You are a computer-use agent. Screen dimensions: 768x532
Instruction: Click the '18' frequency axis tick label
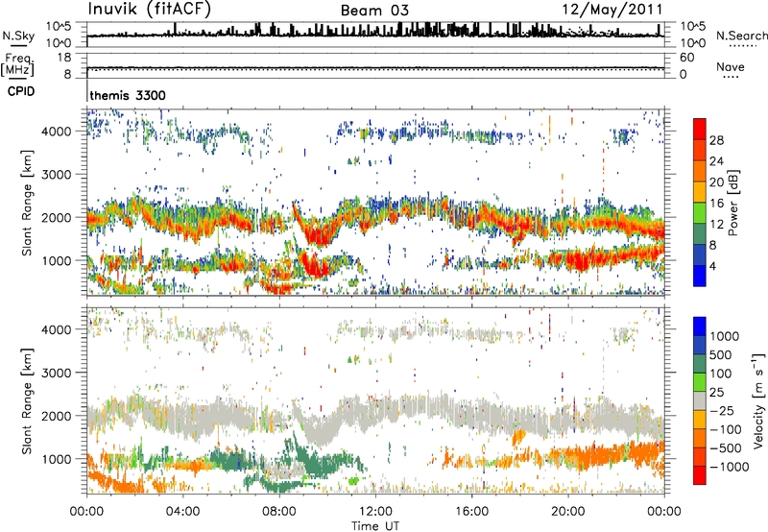click(64, 58)
